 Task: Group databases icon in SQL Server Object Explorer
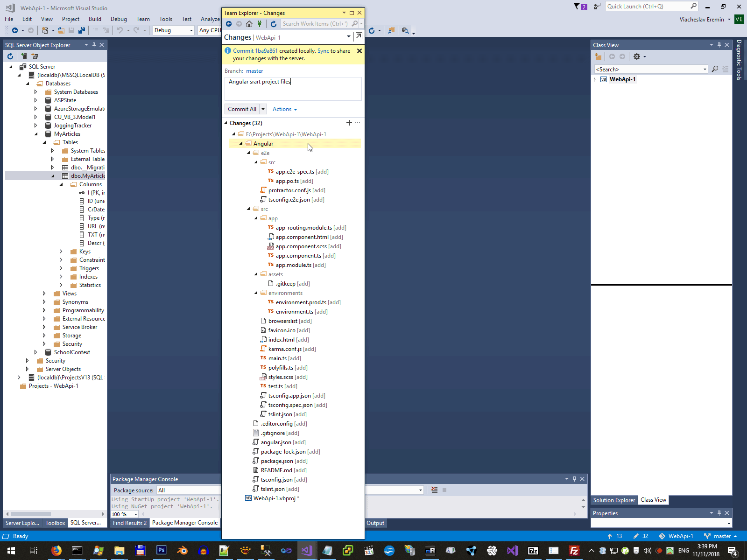point(35,56)
